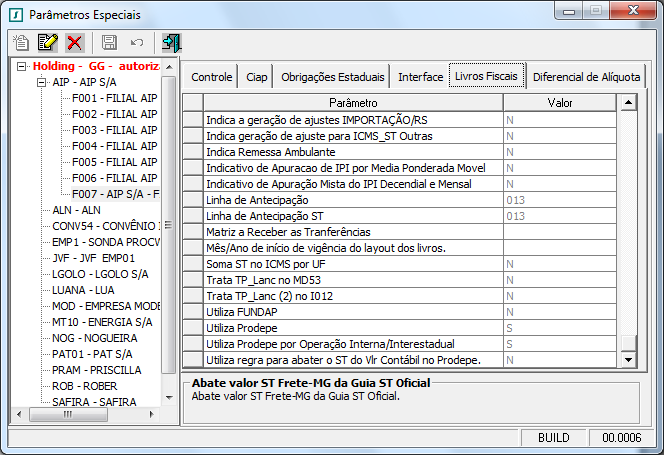Click the Undo arrow toolbar icon
Image resolution: width=664 pixels, height=455 pixels.
click(x=136, y=42)
